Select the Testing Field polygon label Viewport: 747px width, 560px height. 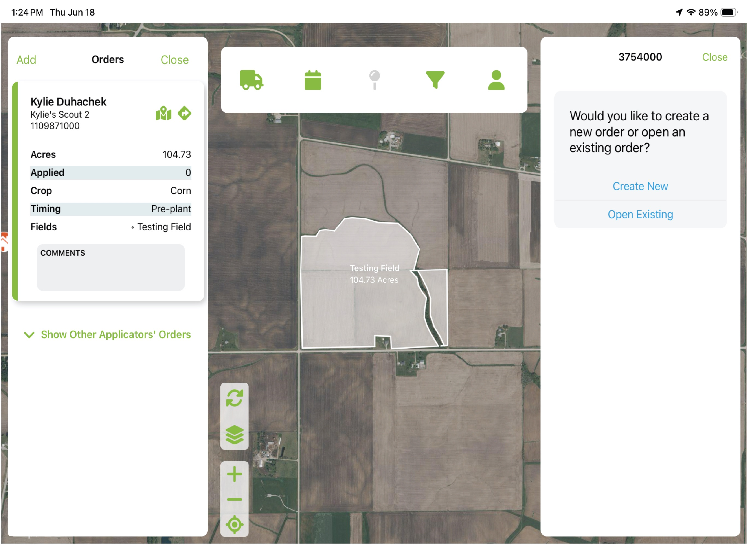pyautogui.click(x=374, y=274)
